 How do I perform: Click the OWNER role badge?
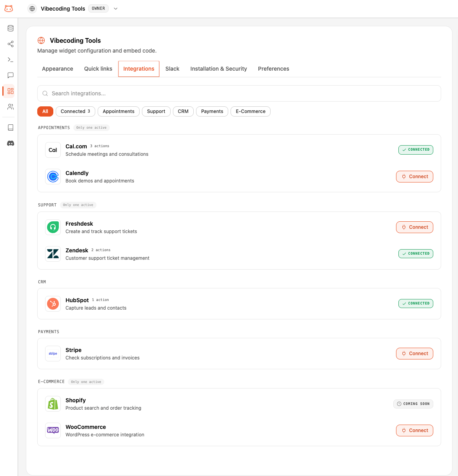coord(98,9)
